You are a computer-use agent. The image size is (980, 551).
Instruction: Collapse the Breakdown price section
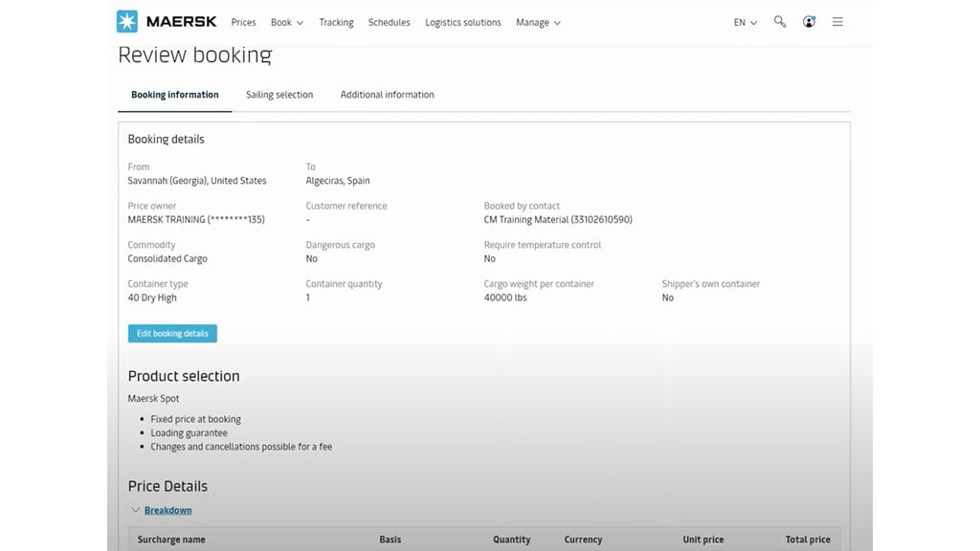[x=135, y=510]
